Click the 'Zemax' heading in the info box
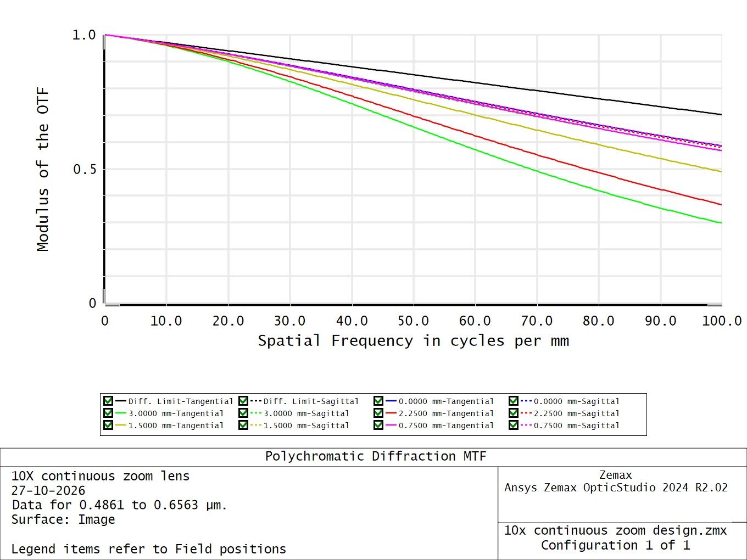 click(x=616, y=475)
